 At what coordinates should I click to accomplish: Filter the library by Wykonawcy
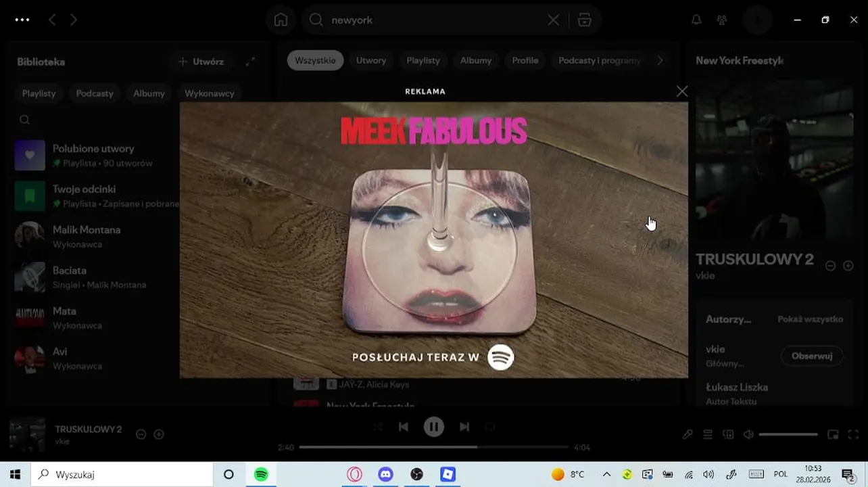pos(210,93)
